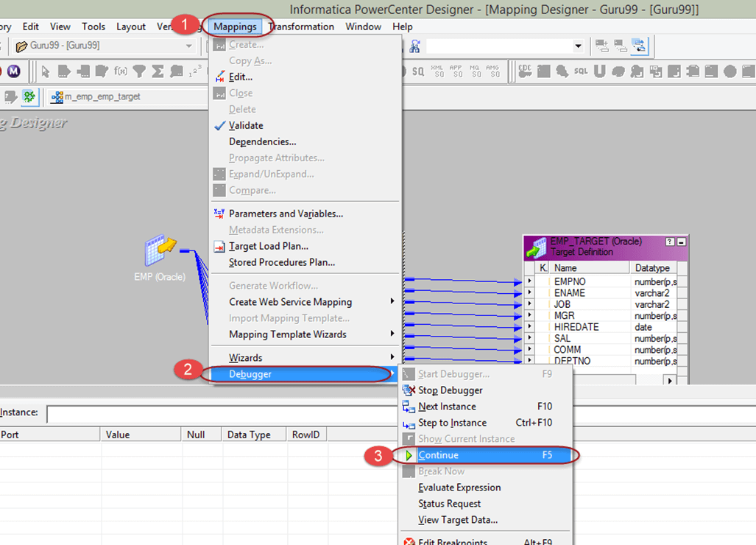Image resolution: width=756 pixels, height=545 pixels.
Task: Open the Help menu
Action: pos(403,27)
